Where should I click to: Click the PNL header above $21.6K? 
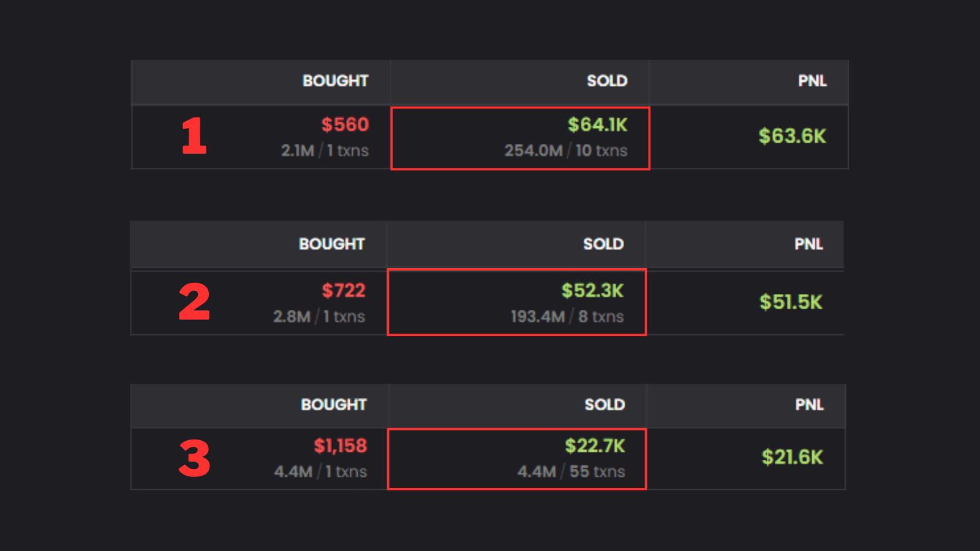pos(809,405)
